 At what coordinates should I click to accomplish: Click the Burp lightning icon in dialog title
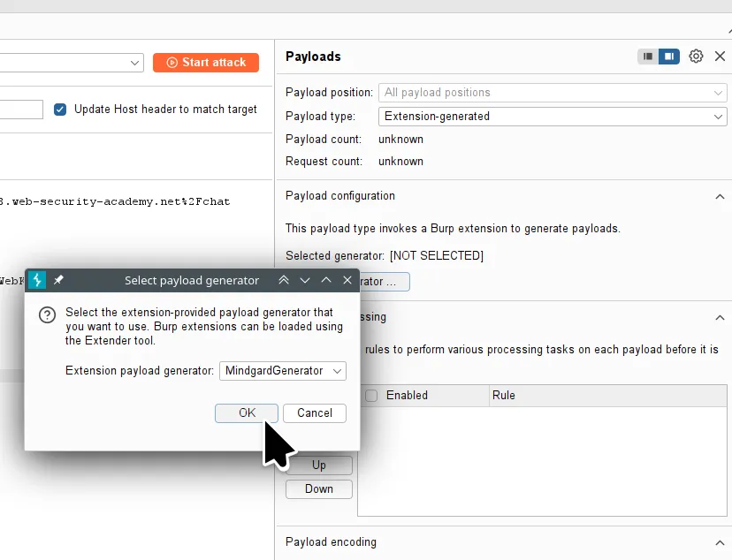click(x=37, y=280)
